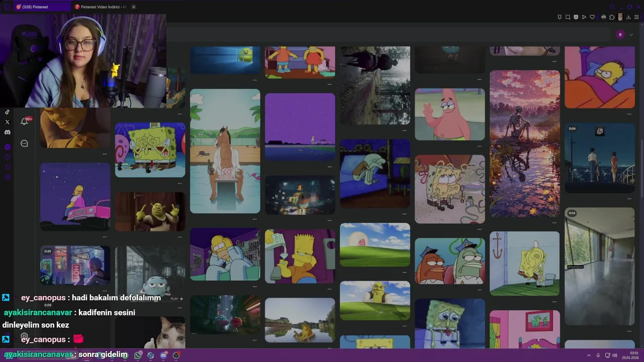644x362 pixels.
Task: Click the microphone icon in system tray
Action: point(598,355)
